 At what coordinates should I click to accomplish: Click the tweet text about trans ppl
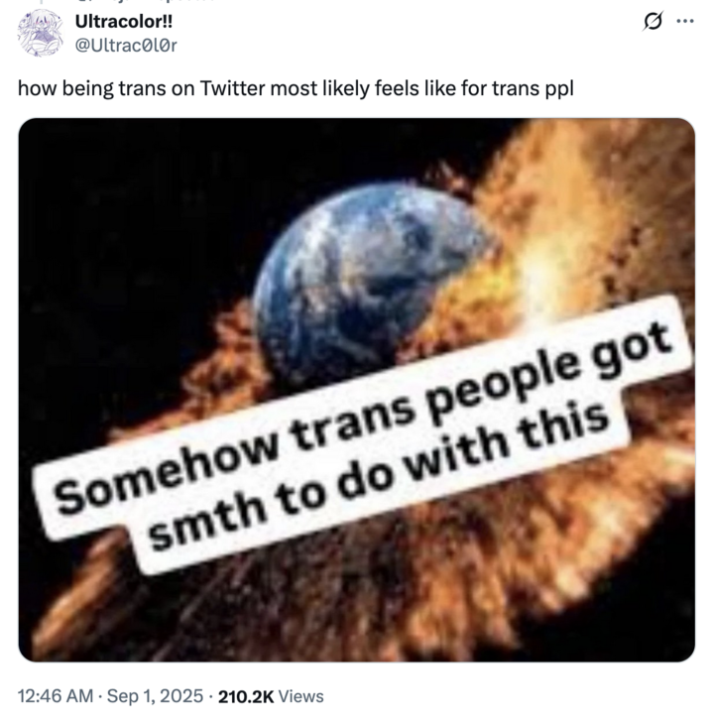[x=296, y=88]
